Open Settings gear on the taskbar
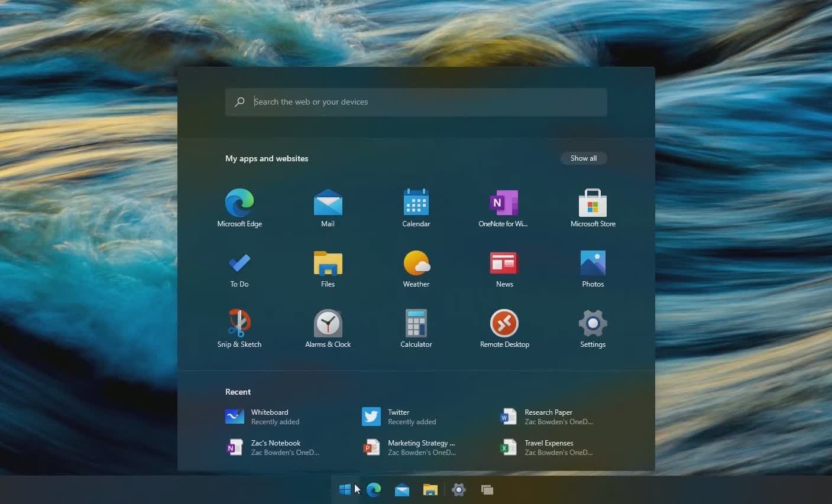This screenshot has height=504, width=832. point(459,489)
